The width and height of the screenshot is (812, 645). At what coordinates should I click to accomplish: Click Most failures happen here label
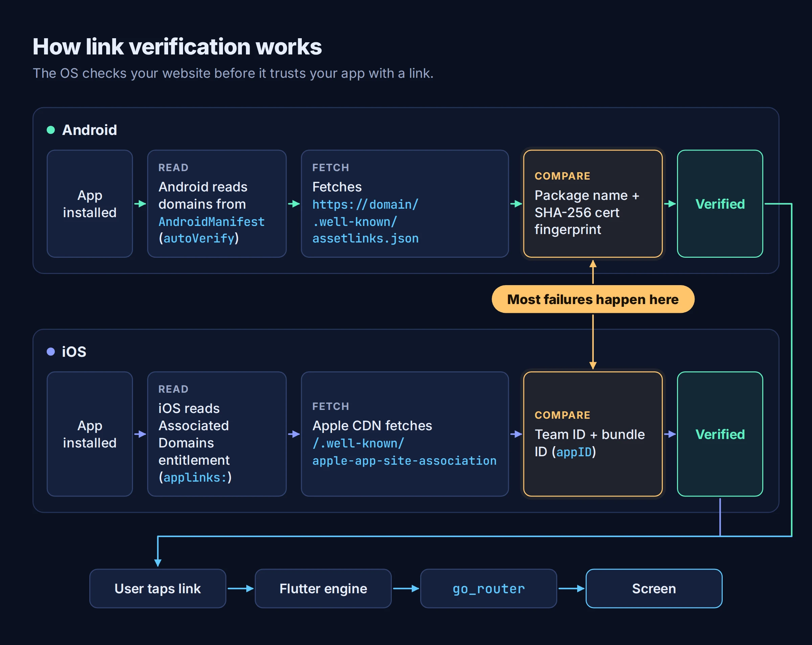[593, 299]
